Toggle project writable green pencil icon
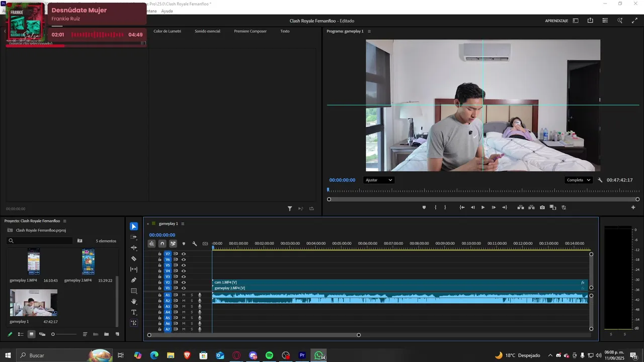The width and height of the screenshot is (644, 362). click(x=10, y=334)
